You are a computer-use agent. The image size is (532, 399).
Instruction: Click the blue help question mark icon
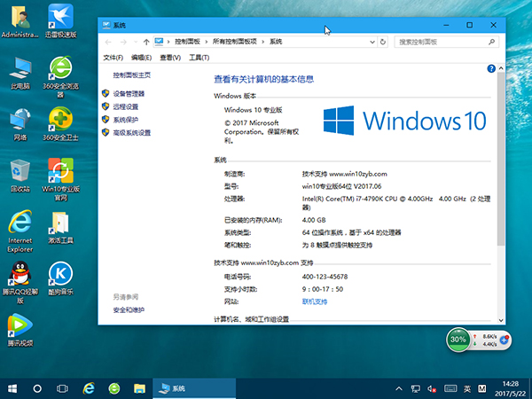click(490, 68)
